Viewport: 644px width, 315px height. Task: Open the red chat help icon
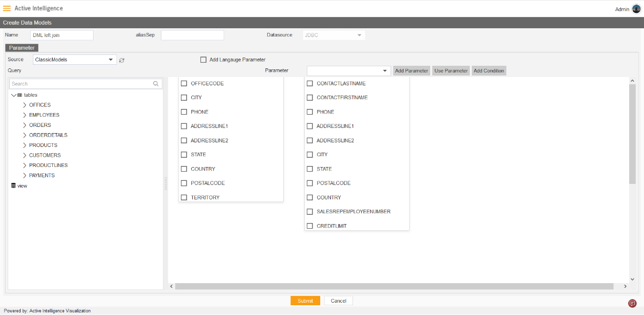[633, 303]
